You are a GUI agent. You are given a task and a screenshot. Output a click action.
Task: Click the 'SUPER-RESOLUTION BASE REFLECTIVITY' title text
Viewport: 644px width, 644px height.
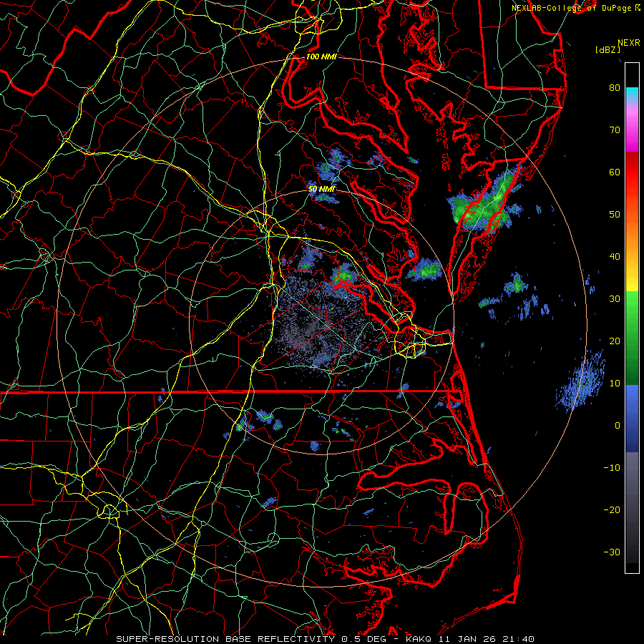(x=225, y=639)
